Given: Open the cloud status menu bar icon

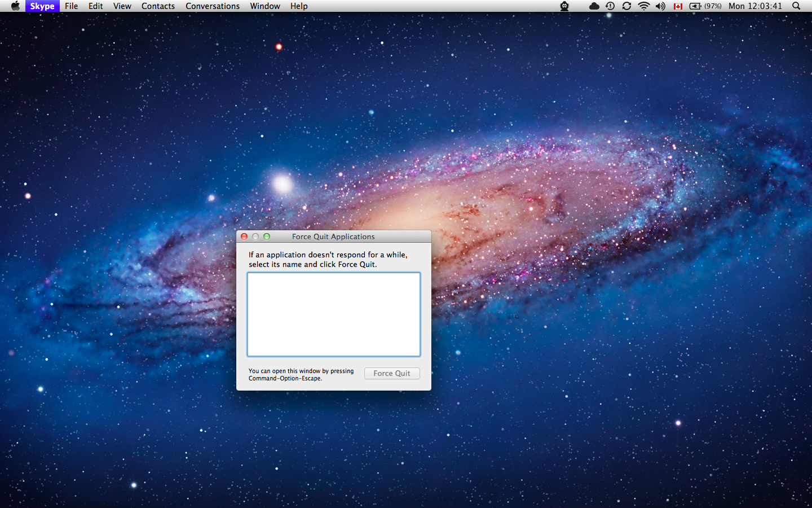Looking at the screenshot, I should (x=594, y=6).
